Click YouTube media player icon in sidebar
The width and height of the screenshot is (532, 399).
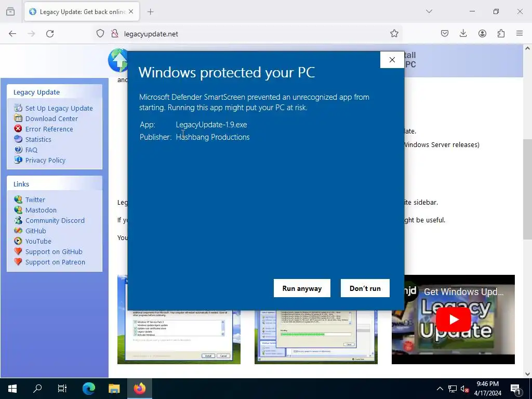click(x=18, y=241)
